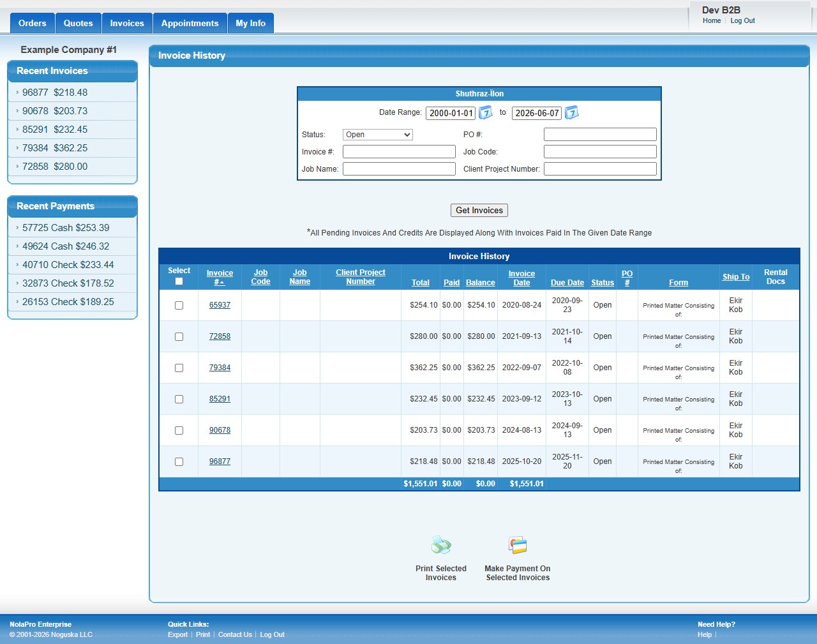Go to the Quotes tab
The image size is (817, 644).
click(79, 23)
